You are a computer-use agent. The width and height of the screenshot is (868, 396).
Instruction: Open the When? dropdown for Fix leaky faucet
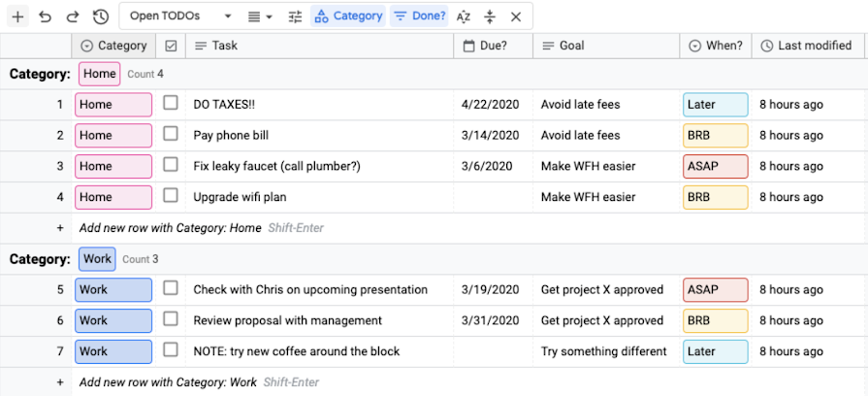point(715,166)
